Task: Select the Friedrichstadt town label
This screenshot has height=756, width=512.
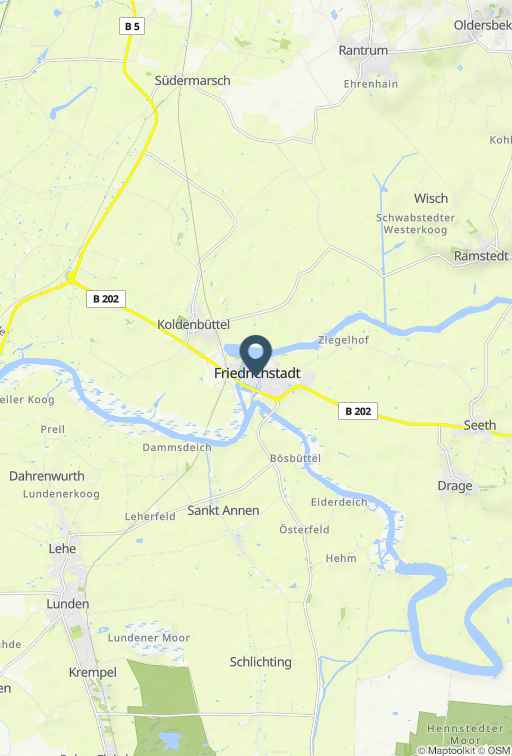Action: click(x=257, y=373)
